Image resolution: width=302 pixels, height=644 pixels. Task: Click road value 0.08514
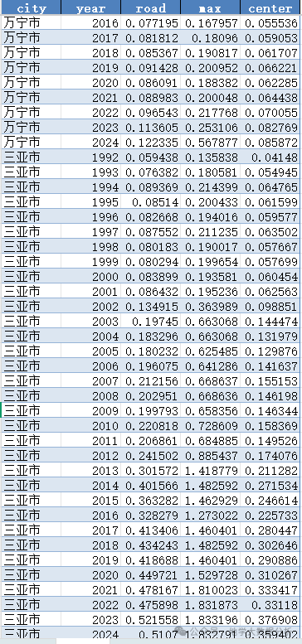[x=150, y=202]
